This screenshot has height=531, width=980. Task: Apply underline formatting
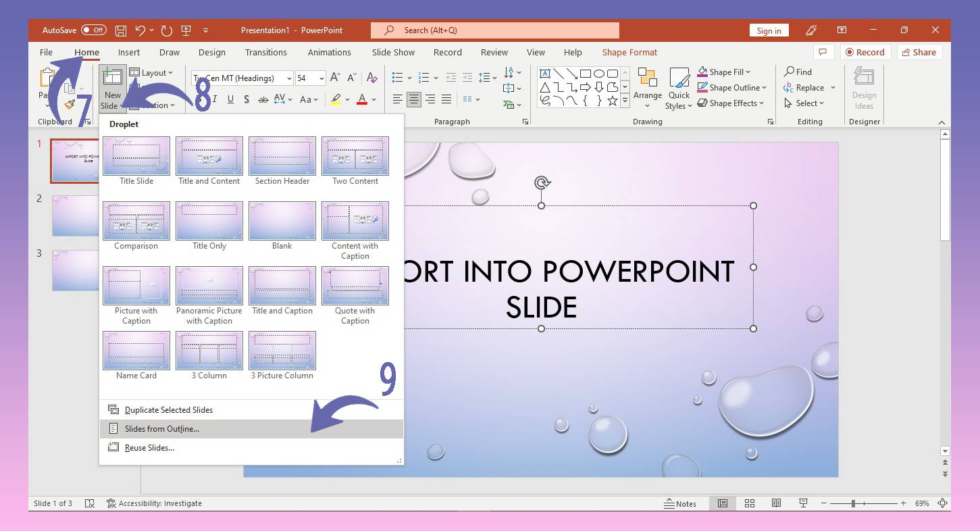point(230,99)
